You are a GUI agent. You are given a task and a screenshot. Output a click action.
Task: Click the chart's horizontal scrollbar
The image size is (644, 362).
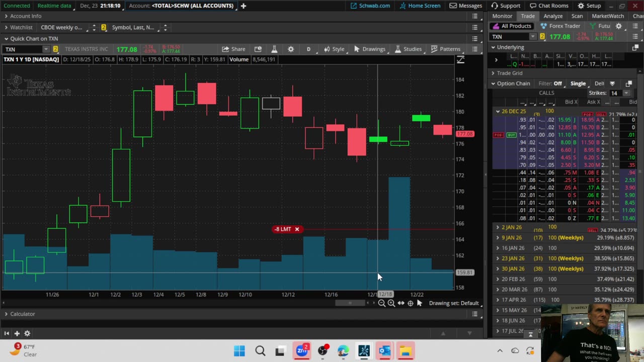(x=350, y=303)
